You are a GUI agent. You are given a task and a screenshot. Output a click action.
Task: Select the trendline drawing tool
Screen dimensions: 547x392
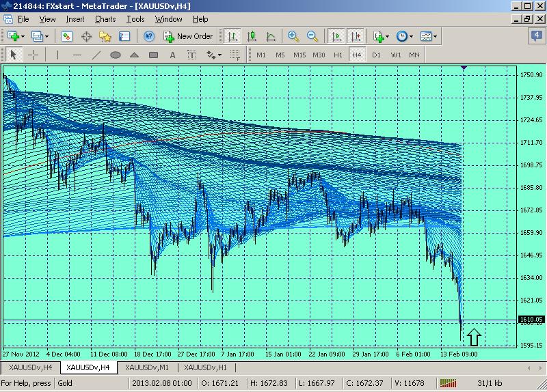(x=96, y=55)
